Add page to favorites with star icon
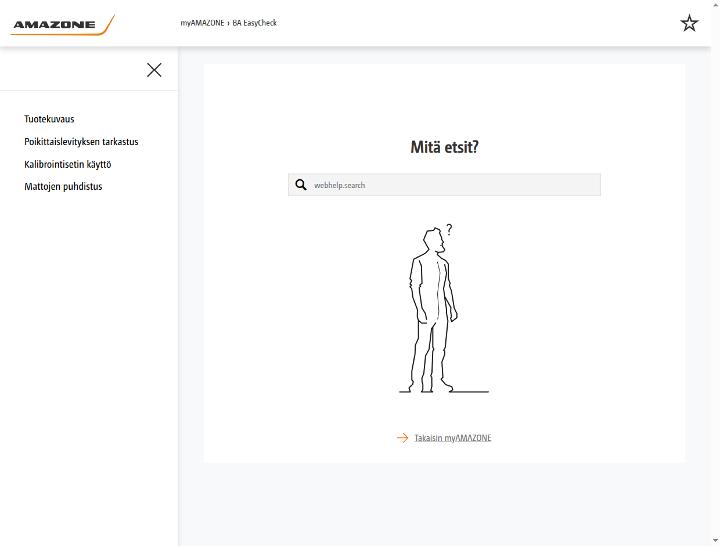The width and height of the screenshot is (720, 546). (x=689, y=23)
